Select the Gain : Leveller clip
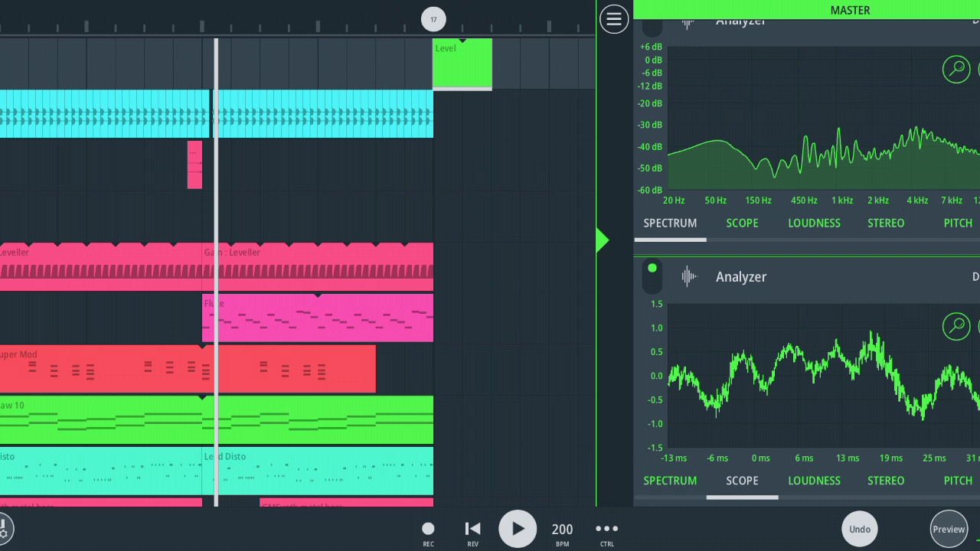 (x=318, y=266)
